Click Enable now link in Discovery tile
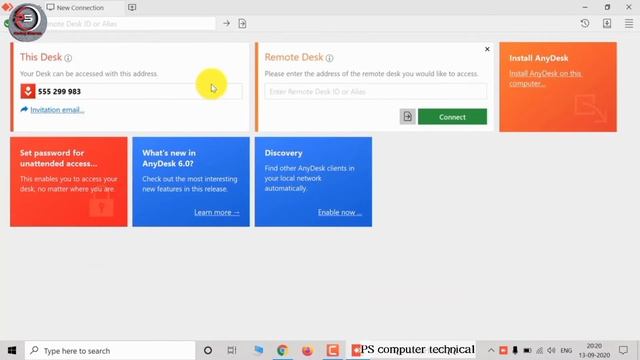640x360 pixels. coord(340,212)
